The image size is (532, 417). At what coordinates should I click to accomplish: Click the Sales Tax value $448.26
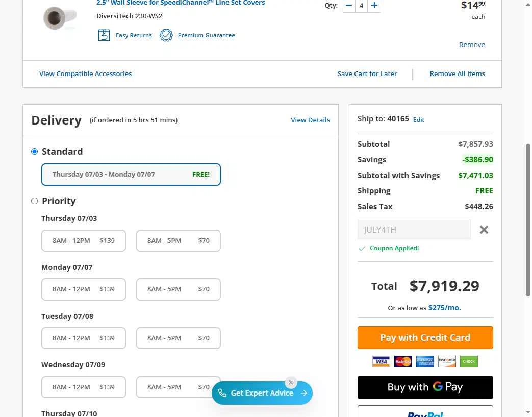click(479, 207)
